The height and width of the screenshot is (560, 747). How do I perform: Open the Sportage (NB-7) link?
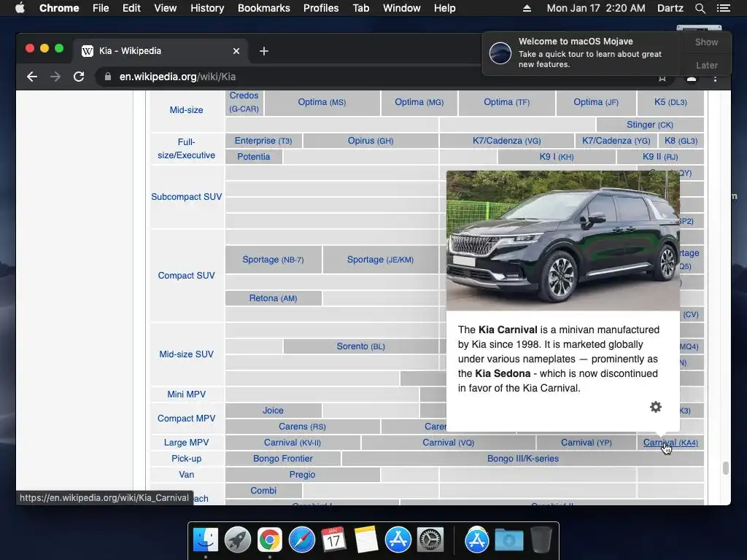tap(273, 260)
